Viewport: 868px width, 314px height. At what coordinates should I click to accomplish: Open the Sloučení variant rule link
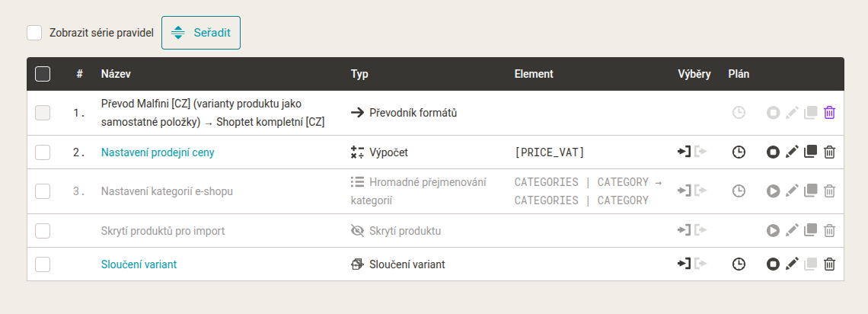[x=139, y=264]
